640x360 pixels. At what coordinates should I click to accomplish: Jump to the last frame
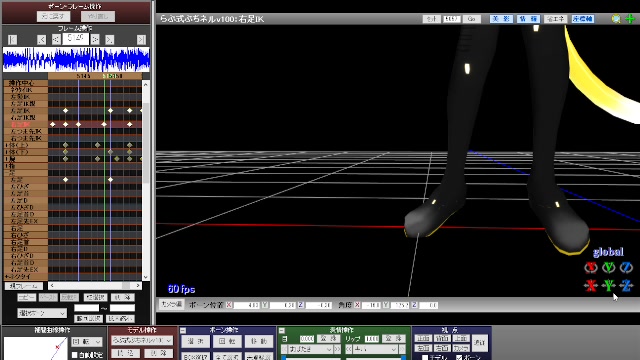[141, 40]
